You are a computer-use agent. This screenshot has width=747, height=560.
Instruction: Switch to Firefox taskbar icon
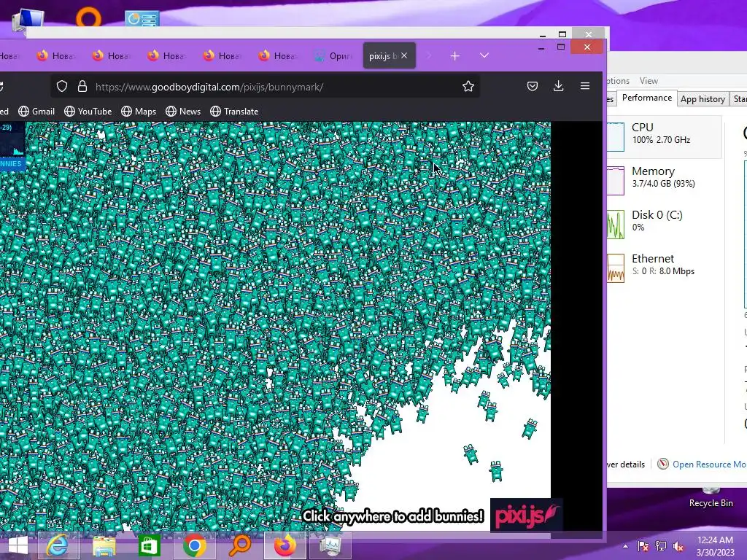pos(285,545)
